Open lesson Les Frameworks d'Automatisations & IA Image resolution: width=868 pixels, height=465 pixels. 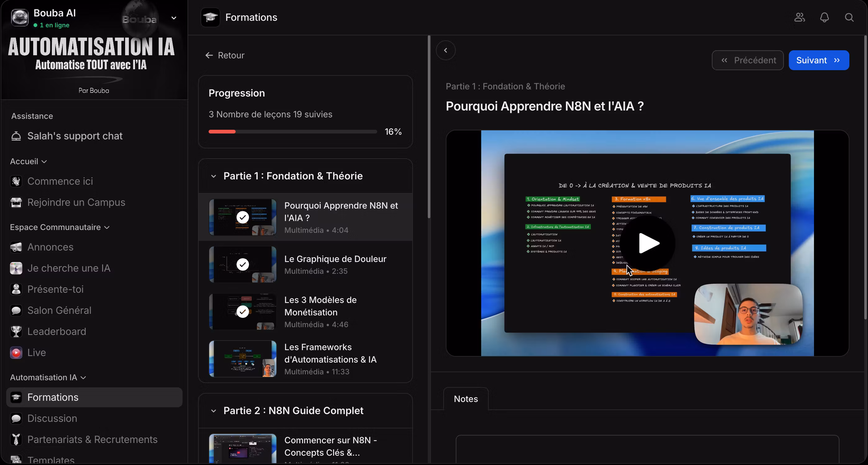(x=305, y=359)
